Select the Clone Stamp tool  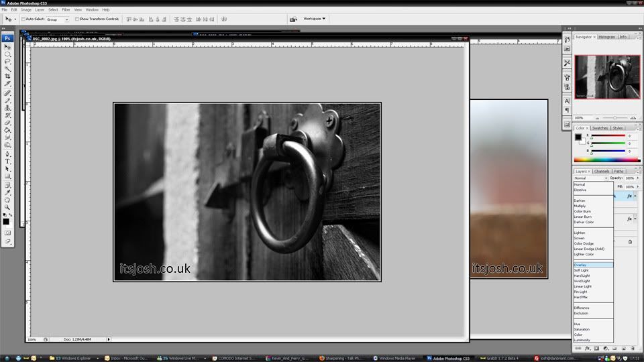(7, 108)
